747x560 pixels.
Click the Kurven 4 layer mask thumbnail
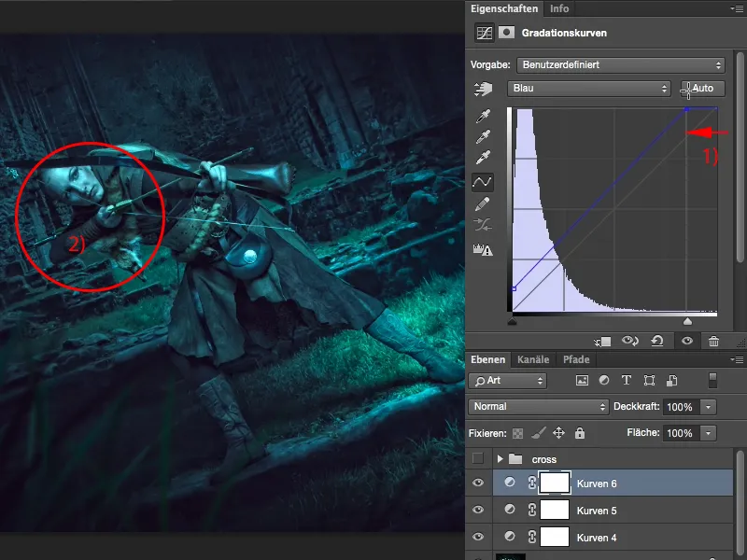click(555, 537)
